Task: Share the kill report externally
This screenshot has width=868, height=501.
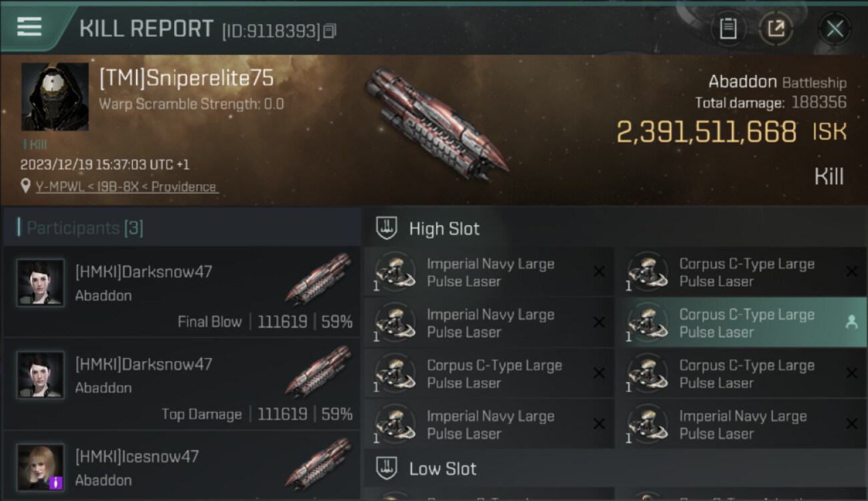Action: click(776, 29)
